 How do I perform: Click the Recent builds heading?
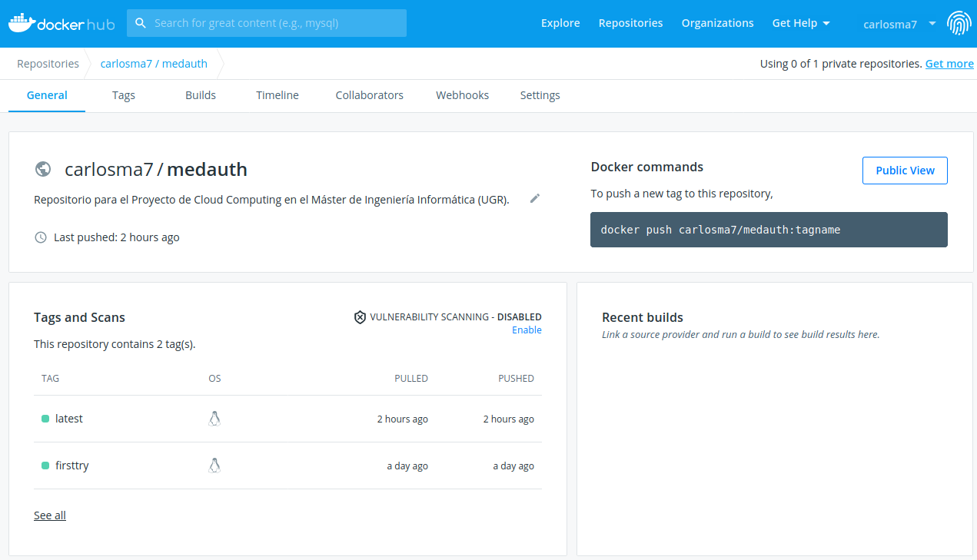[643, 317]
